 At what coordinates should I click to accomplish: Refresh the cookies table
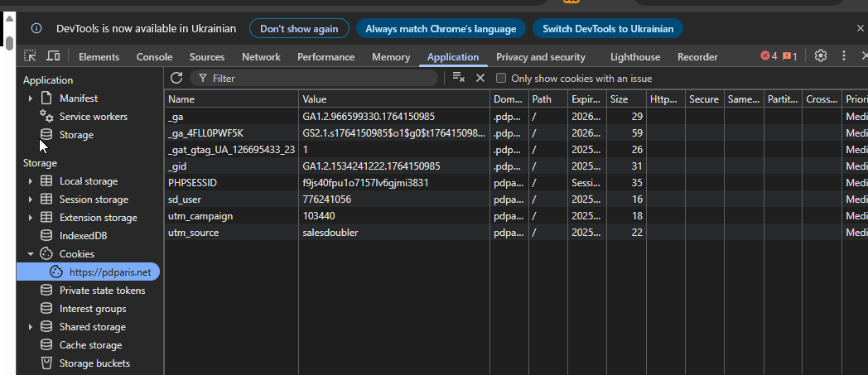click(x=176, y=78)
